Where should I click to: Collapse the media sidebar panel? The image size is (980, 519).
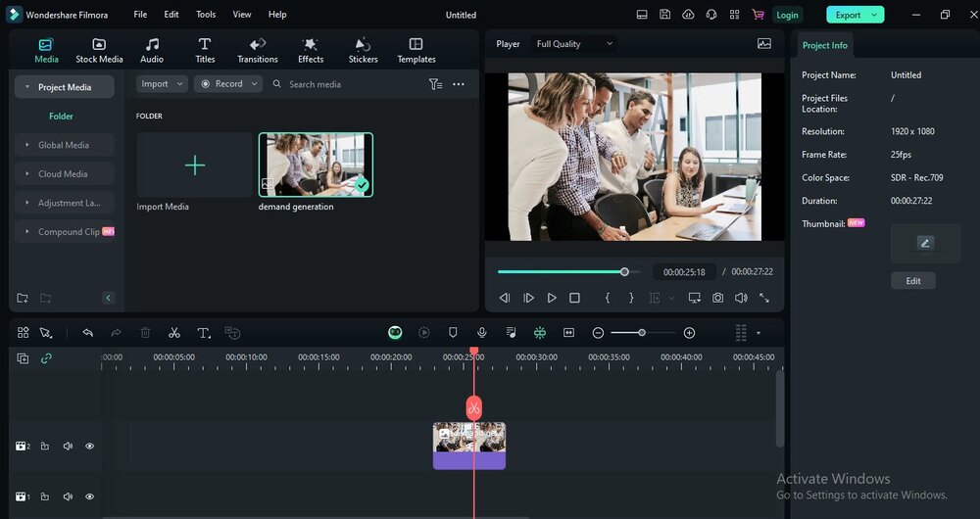(x=108, y=298)
